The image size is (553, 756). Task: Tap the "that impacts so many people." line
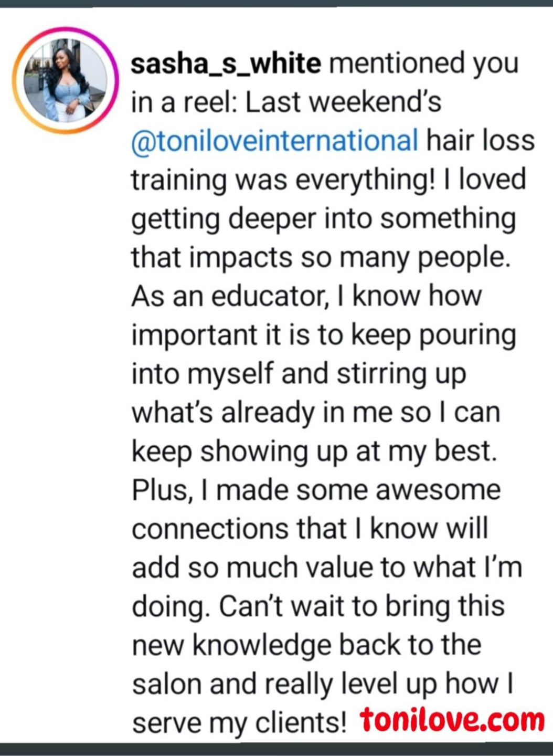[321, 257]
